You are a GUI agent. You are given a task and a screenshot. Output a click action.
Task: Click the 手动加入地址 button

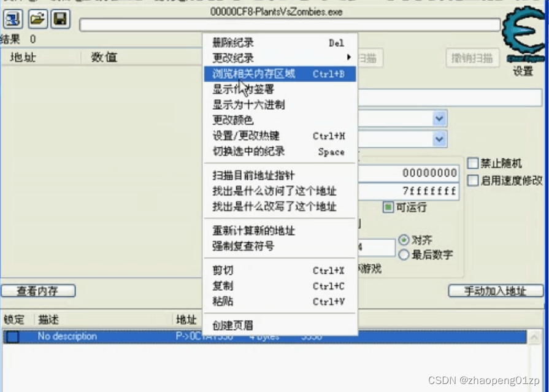point(495,291)
